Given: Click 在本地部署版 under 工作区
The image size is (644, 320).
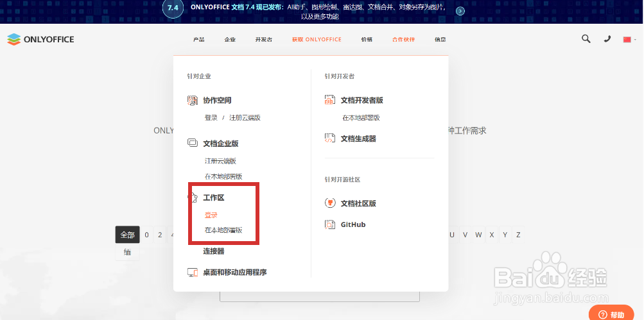Looking at the screenshot, I should [223, 230].
